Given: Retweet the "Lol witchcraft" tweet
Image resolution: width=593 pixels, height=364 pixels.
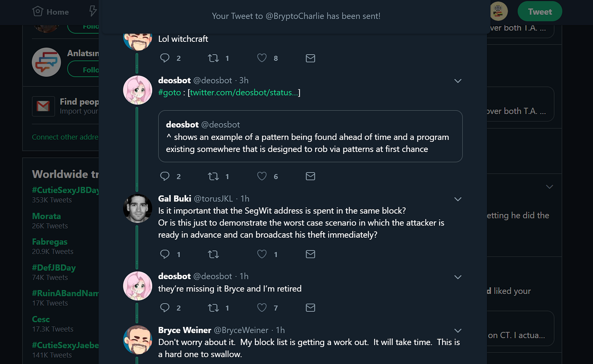Looking at the screenshot, I should pyautogui.click(x=213, y=58).
